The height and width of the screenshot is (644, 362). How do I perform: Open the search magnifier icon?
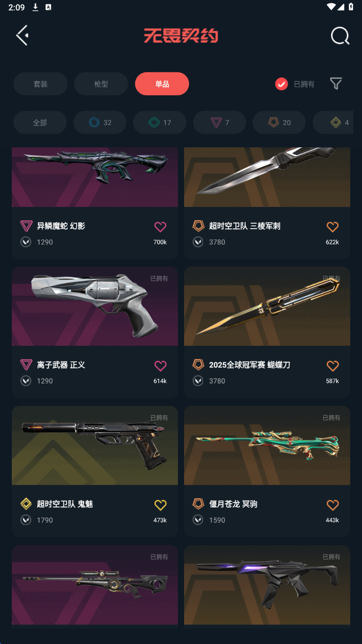coord(340,36)
